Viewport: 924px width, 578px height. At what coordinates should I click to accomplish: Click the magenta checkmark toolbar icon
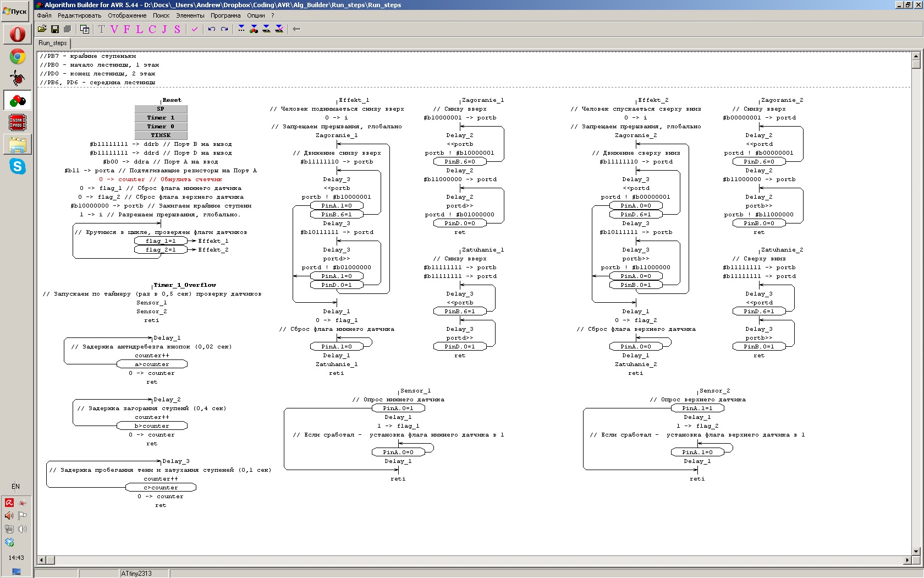click(x=194, y=29)
